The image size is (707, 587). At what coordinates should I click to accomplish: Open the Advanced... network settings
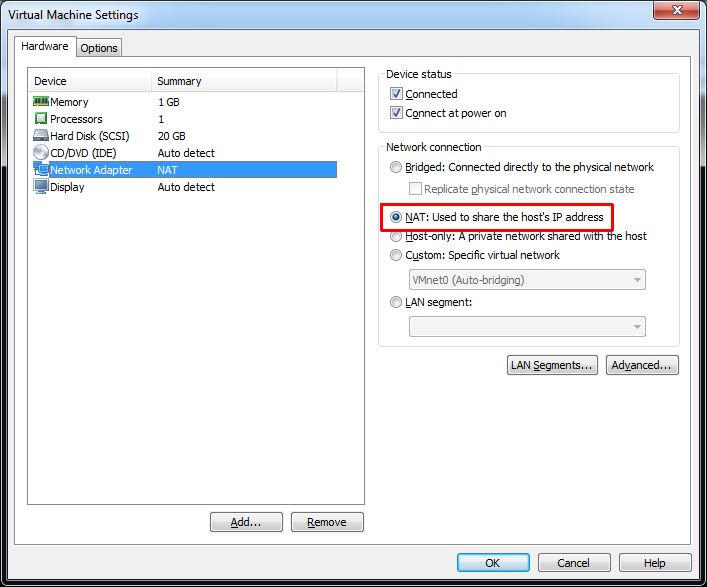tap(642, 365)
